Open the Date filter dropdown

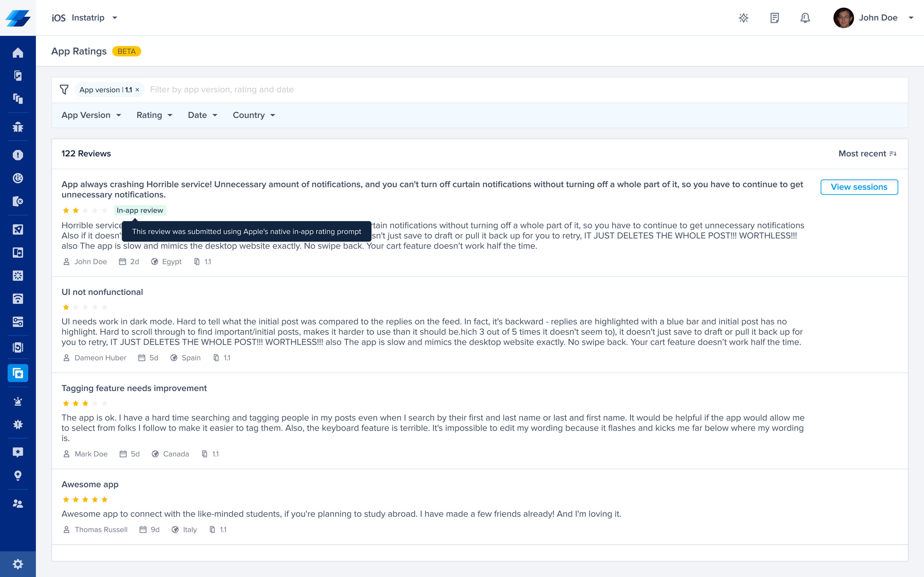(x=202, y=115)
